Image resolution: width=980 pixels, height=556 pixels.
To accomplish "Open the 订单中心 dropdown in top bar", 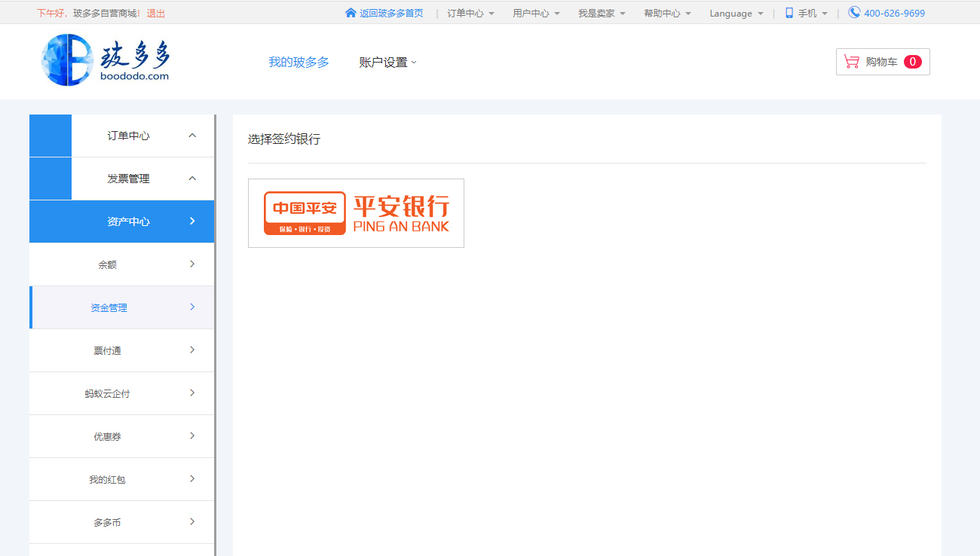I will coord(470,14).
